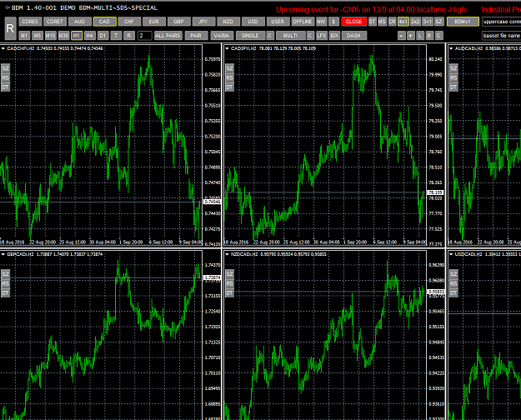Set timeframe to H4
This screenshot has height=420, width=521.
point(90,36)
